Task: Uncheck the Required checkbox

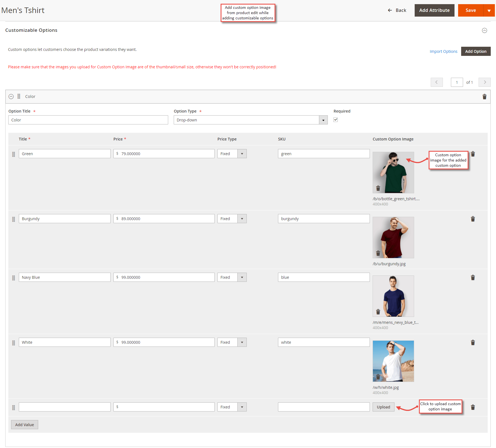Action: tap(336, 120)
